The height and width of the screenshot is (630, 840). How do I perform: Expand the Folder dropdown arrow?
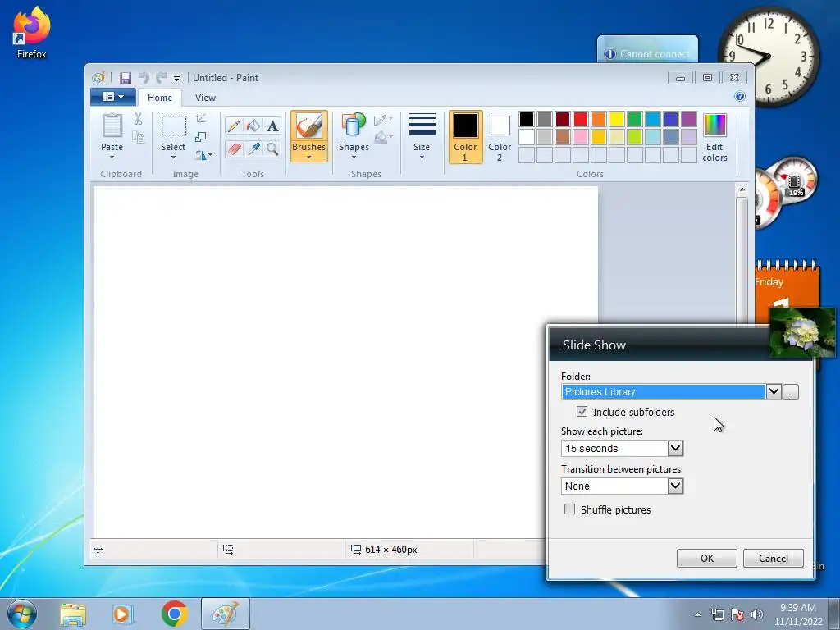(x=774, y=391)
